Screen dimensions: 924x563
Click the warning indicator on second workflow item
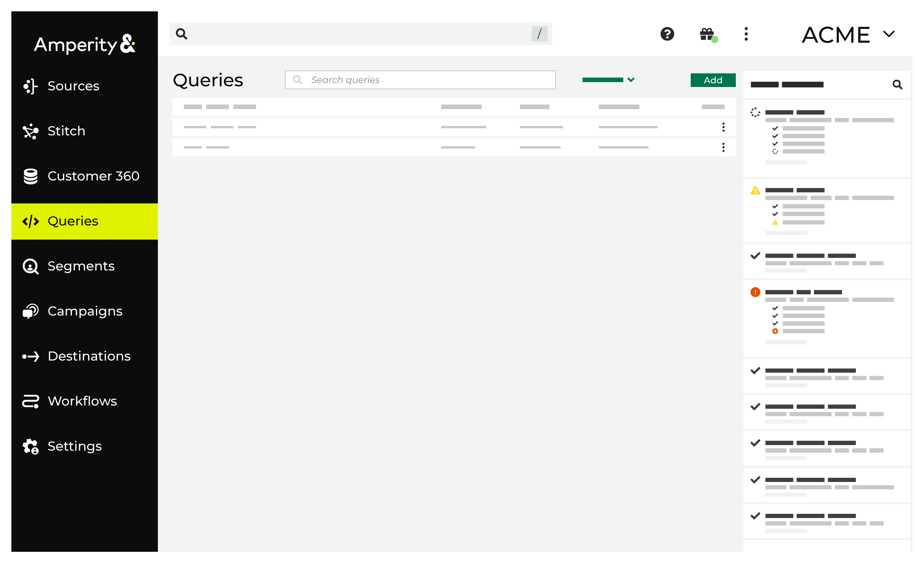click(756, 190)
